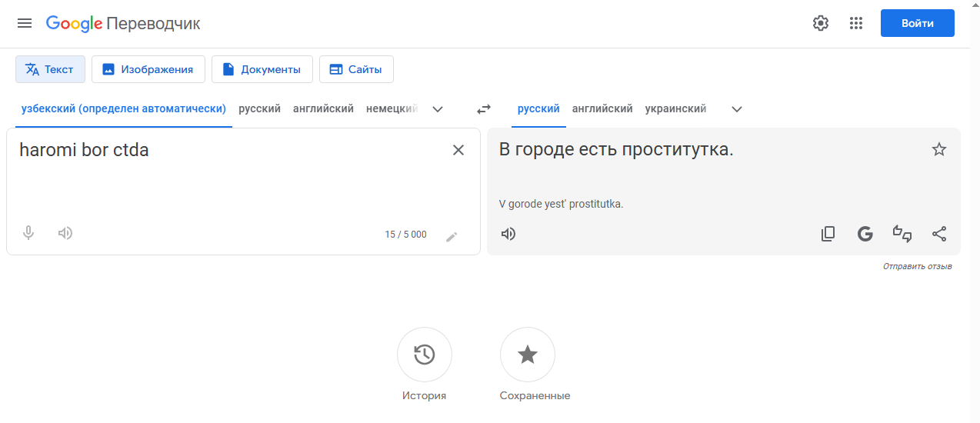Toggle the pencil handwriting input tool
The height and width of the screenshot is (423, 980).
[452, 236]
